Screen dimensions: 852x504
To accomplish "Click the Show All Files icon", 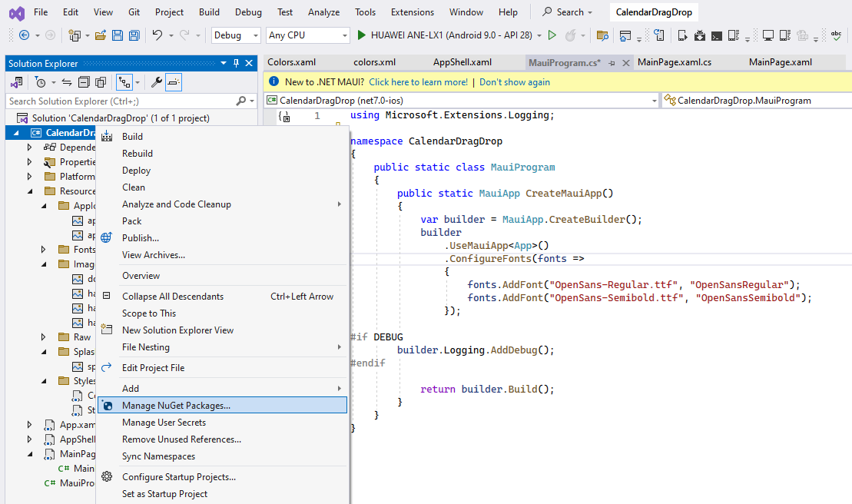I will (101, 82).
